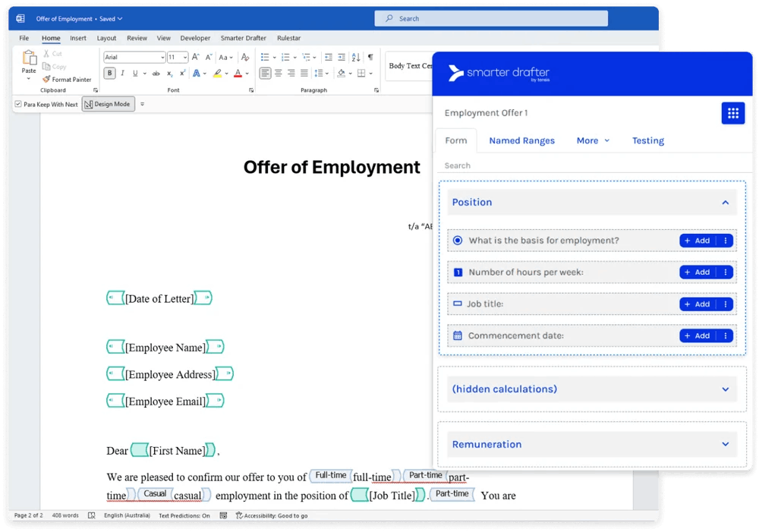The image size is (759, 532).
Task: Select the basis for employment radio icon
Action: coord(458,241)
